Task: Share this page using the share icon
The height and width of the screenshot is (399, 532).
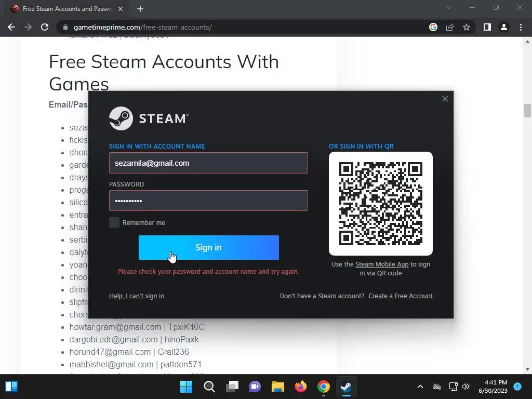Action: coord(450,27)
